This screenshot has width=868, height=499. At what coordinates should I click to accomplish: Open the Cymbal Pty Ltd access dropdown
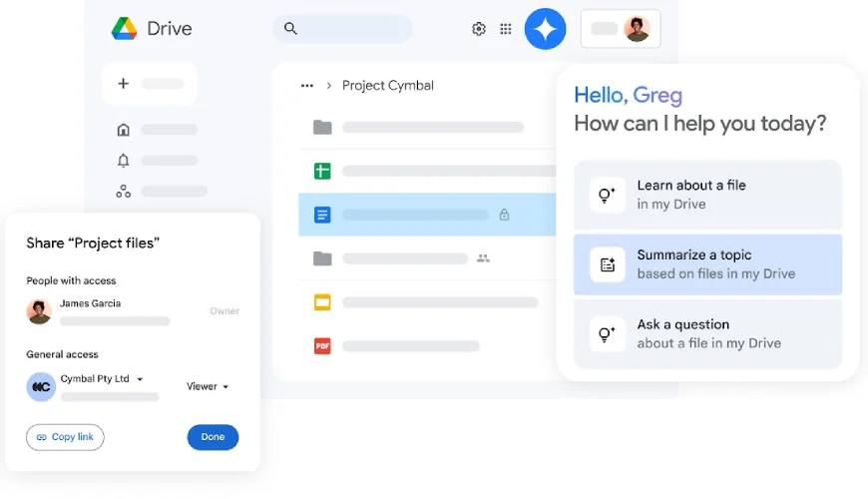tap(102, 379)
